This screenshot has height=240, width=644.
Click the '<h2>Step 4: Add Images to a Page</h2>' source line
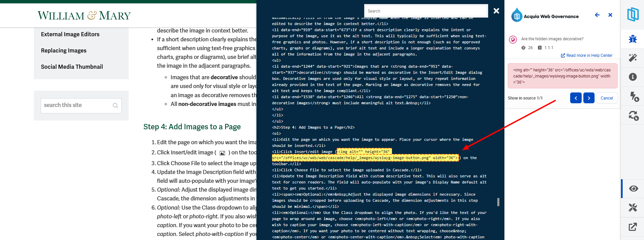point(313,127)
